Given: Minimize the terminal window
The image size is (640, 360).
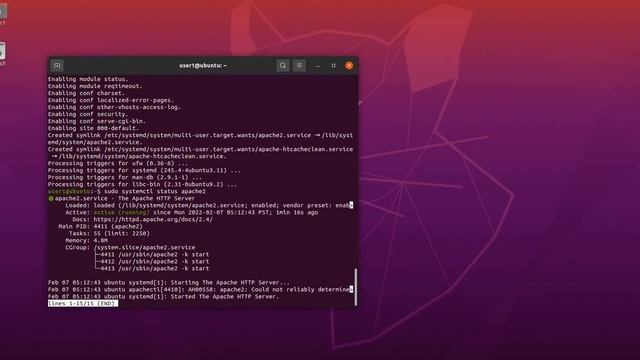Looking at the screenshot, I should pos(318,66).
